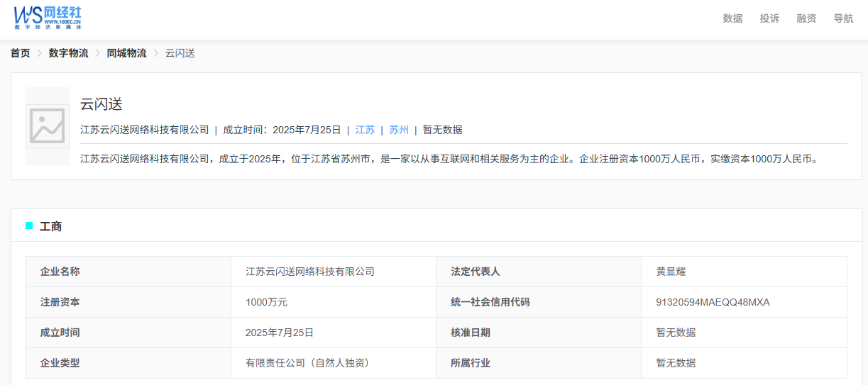Click the 云闪送 company title heading

click(x=101, y=104)
